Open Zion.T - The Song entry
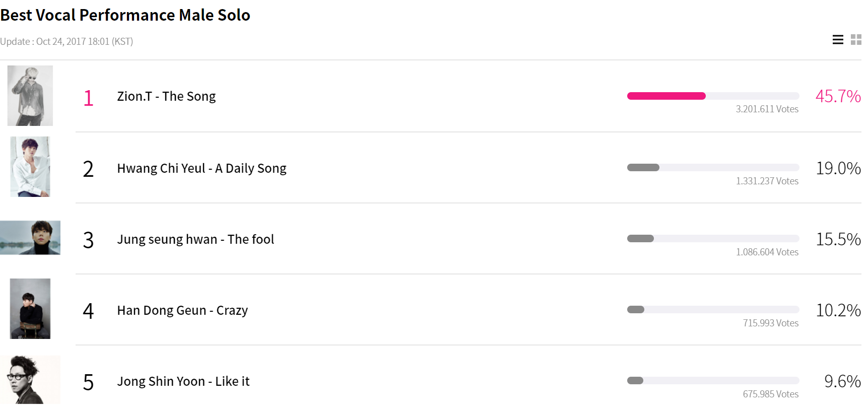This screenshot has height=415, width=868. pyautogui.click(x=166, y=96)
